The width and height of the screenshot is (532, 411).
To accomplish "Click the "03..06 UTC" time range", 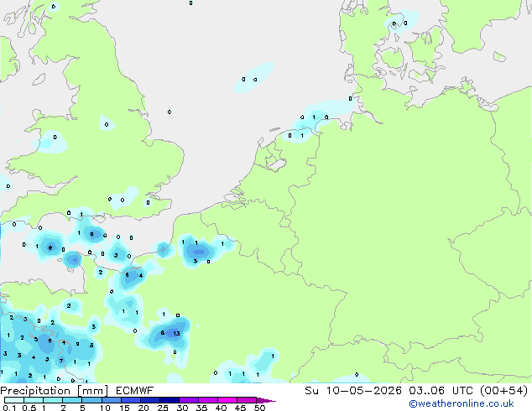I will click(x=441, y=391).
